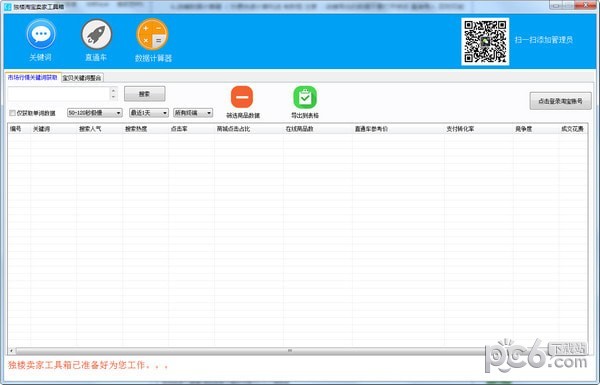Click the app logo in title bar

point(7,7)
